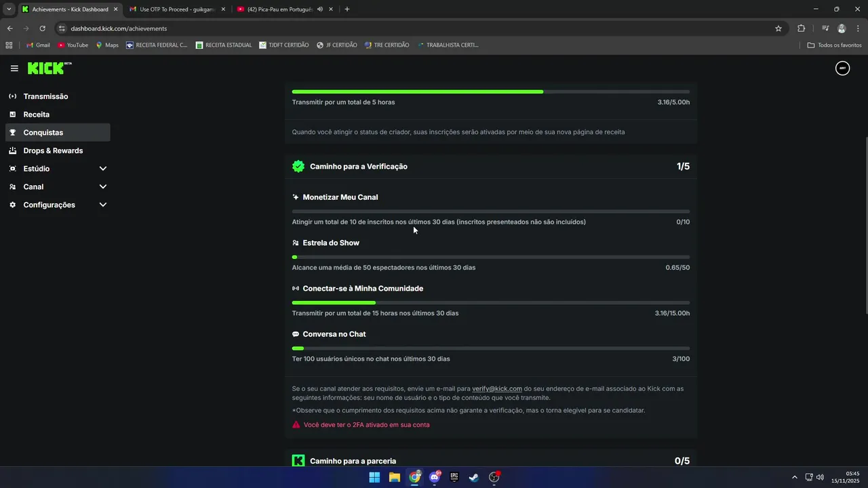Open the Windows Start menu
868x488 pixels.
(x=374, y=477)
